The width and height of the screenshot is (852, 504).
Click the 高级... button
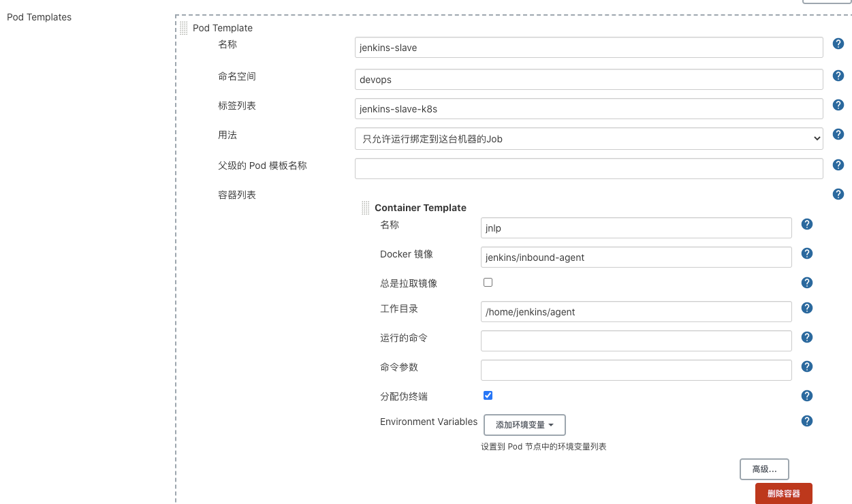click(764, 469)
